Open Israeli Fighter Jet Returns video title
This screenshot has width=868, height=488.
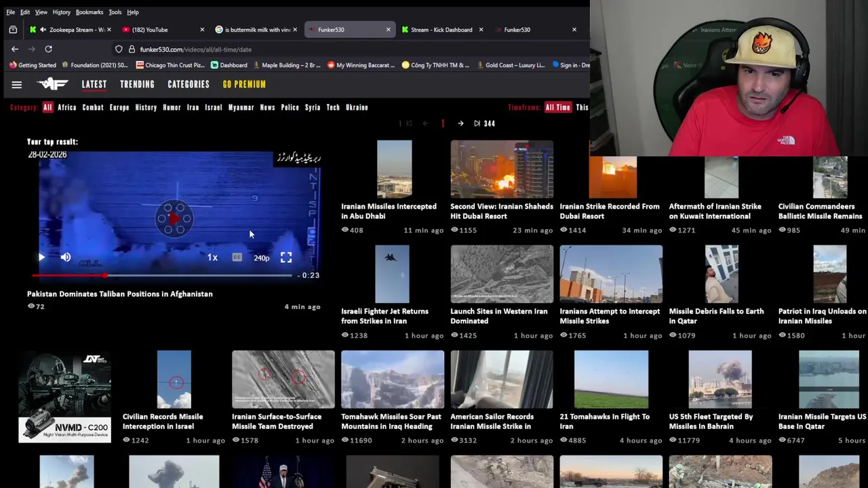pos(384,317)
